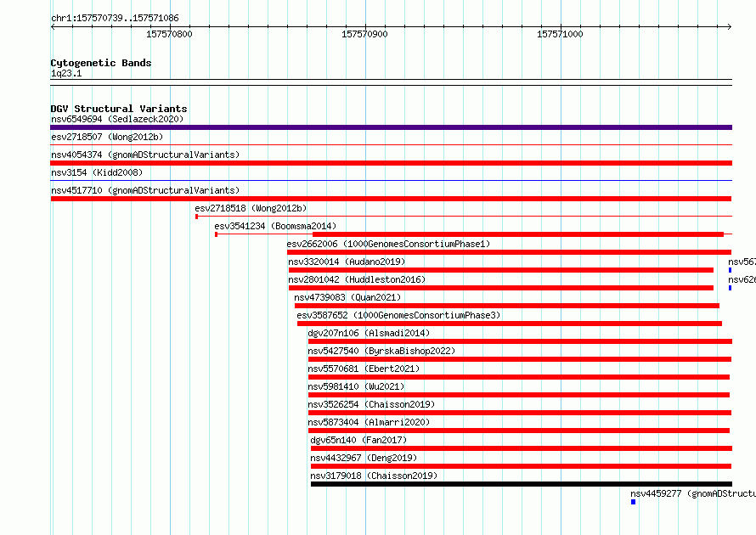
Task: Open the nsv4432967 (Deng2019) label
Action: [364, 458]
